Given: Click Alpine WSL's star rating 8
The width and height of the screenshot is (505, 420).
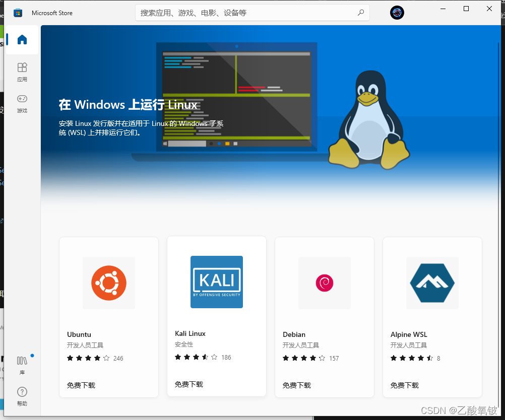Looking at the screenshot, I should point(415,358).
